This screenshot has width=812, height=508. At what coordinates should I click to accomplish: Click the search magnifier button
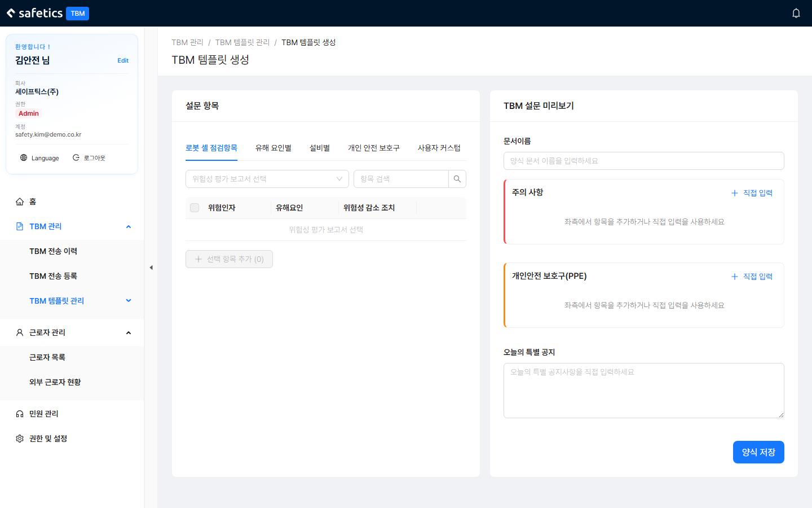point(457,179)
